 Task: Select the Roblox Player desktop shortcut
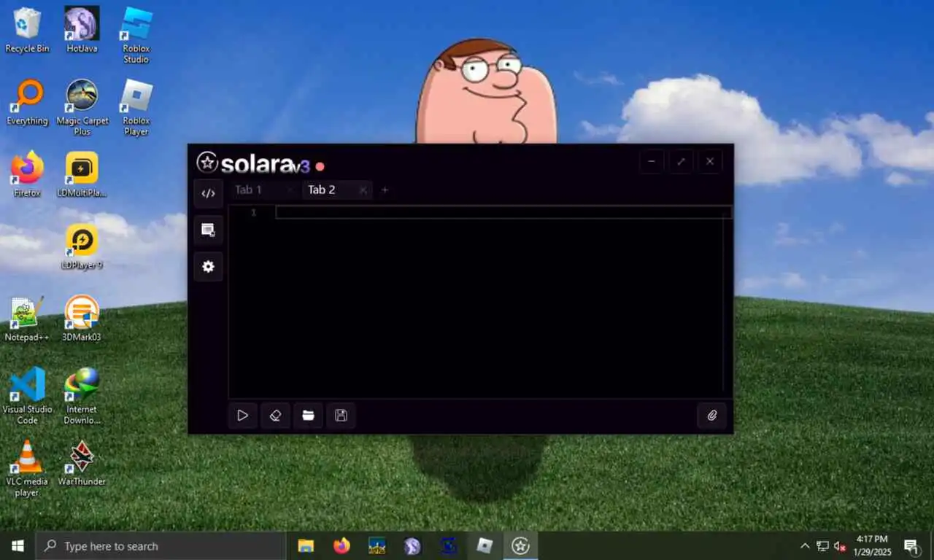[x=136, y=107]
